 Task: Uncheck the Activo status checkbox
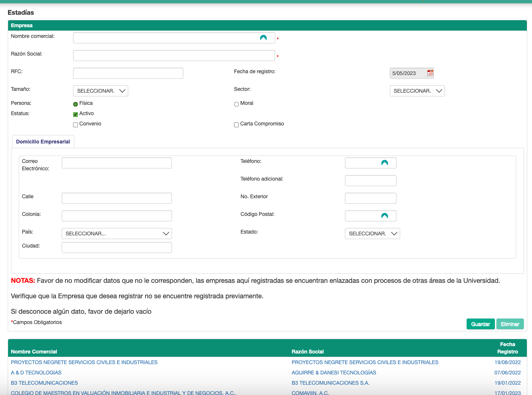pos(76,114)
